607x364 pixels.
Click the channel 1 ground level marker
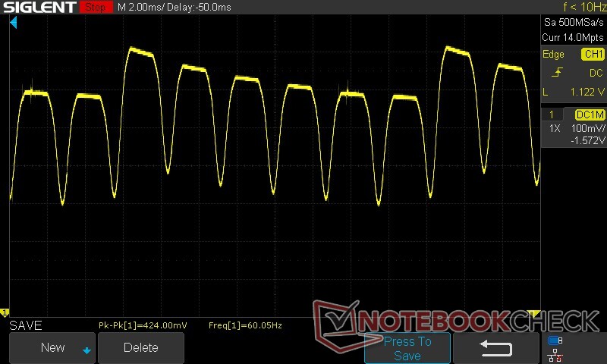click(5, 312)
